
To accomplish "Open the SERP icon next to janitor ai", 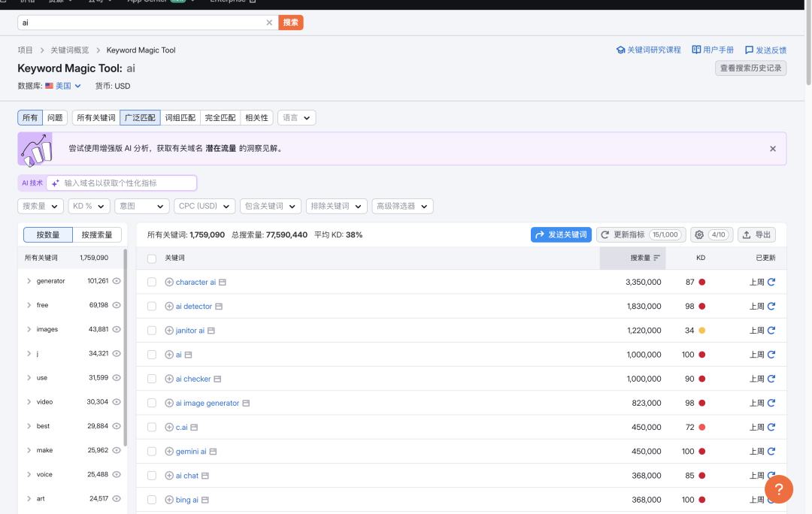I will click(211, 331).
